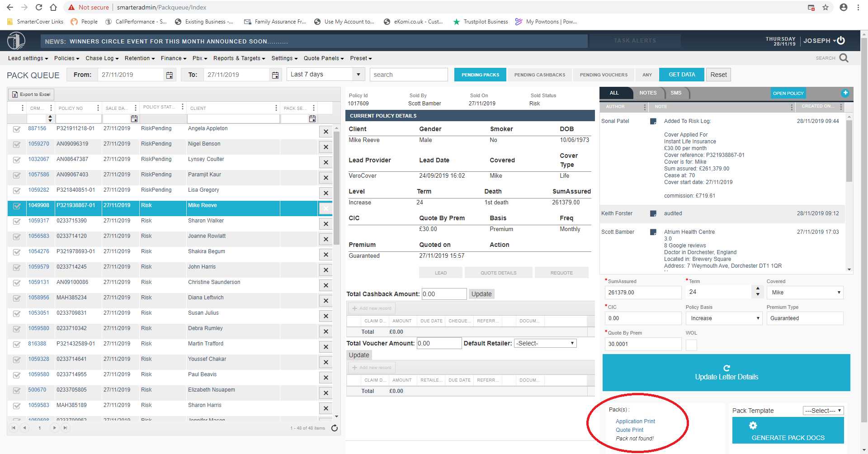Toggle checkbox for Nigel Benson row
The image size is (868, 454).
[x=17, y=145]
